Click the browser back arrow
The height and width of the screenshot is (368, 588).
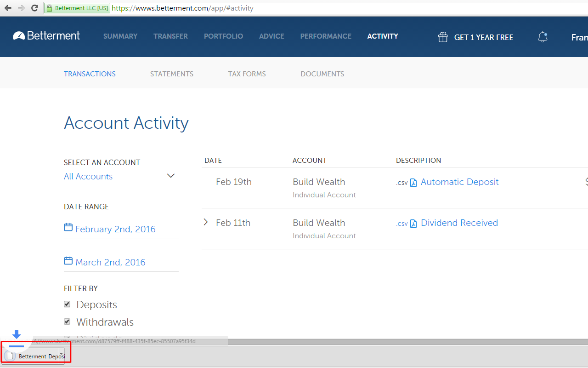(x=8, y=8)
